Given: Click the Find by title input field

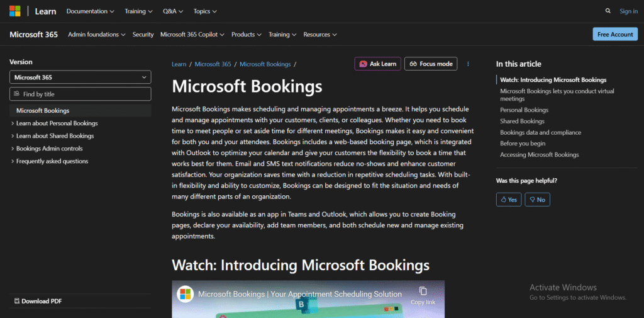Looking at the screenshot, I should coord(80,94).
